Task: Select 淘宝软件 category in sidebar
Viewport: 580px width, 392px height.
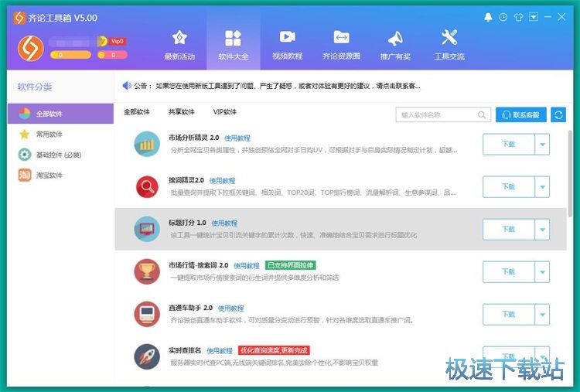Action: [x=49, y=176]
